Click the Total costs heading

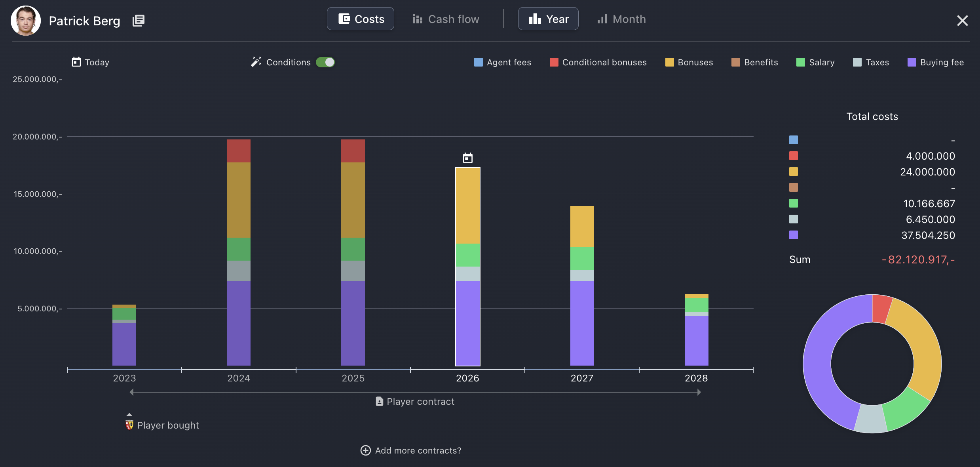872,116
